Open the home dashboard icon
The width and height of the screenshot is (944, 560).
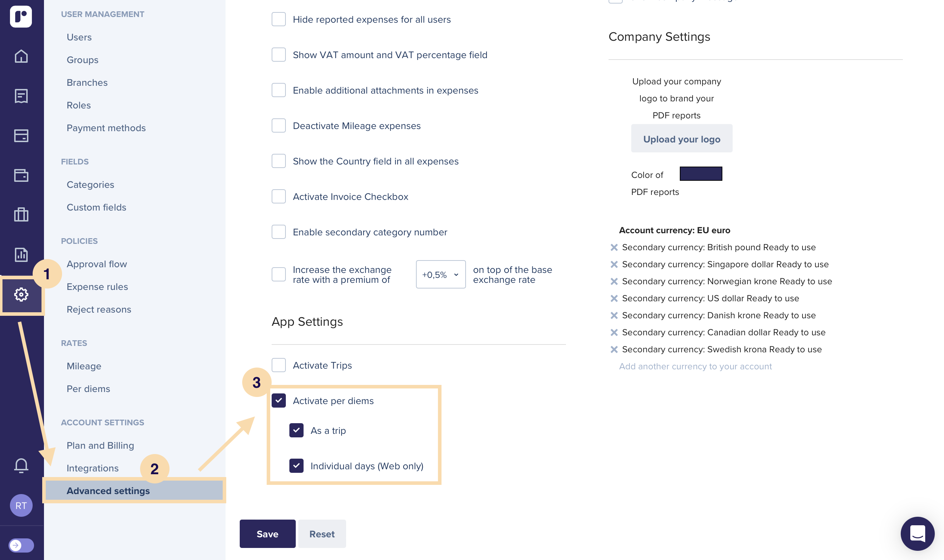click(x=21, y=56)
